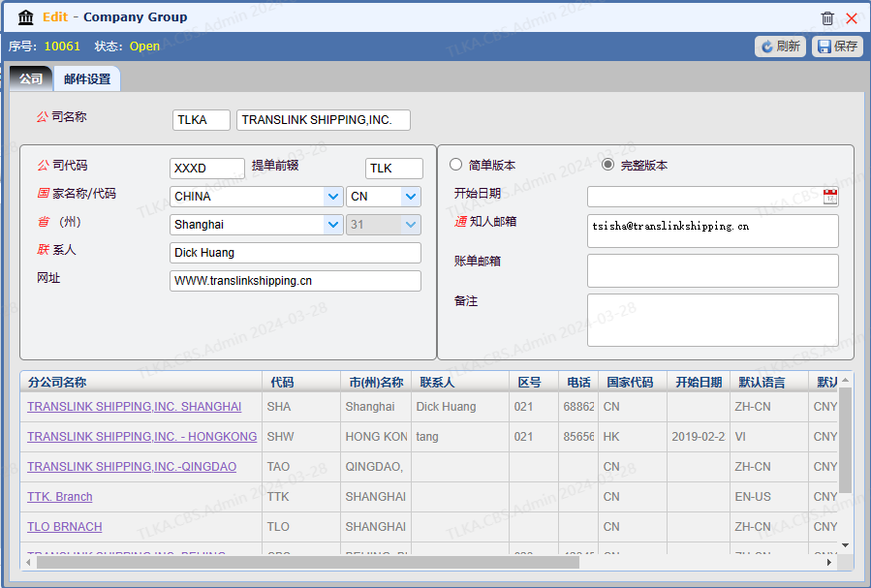Open TRANSLINK SHIPPING,INC. SHANGHAI branch link
The width and height of the screenshot is (871, 588).
[134, 407]
